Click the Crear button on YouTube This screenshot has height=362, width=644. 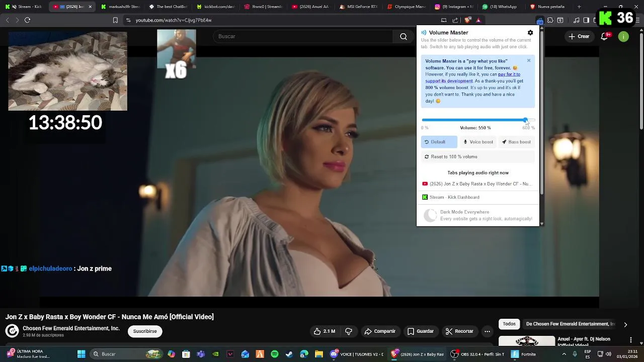pyautogui.click(x=579, y=36)
